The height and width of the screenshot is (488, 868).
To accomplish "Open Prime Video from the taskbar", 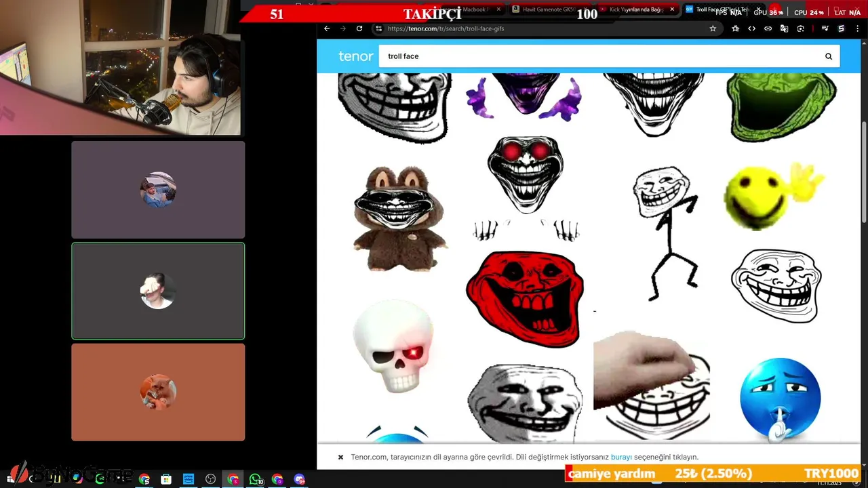I will pyautogui.click(x=189, y=479).
